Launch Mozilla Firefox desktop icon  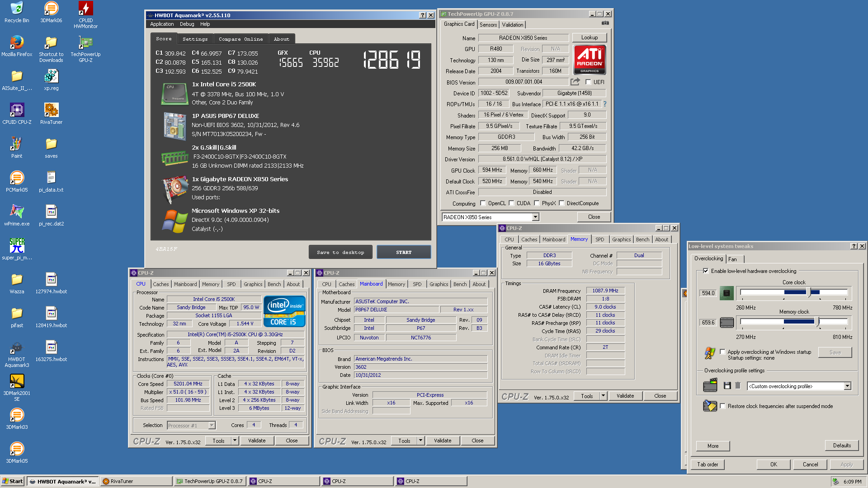(17, 46)
